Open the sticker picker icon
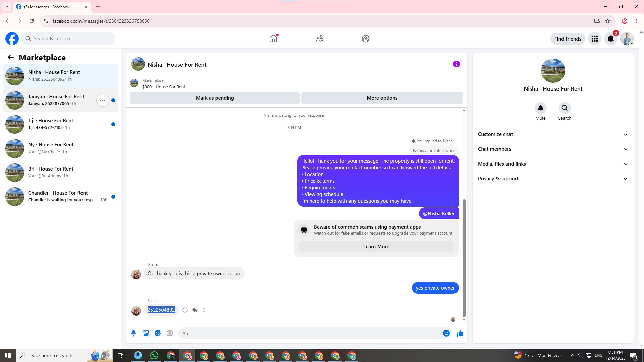Image resolution: width=644 pixels, height=362 pixels. click(158, 333)
